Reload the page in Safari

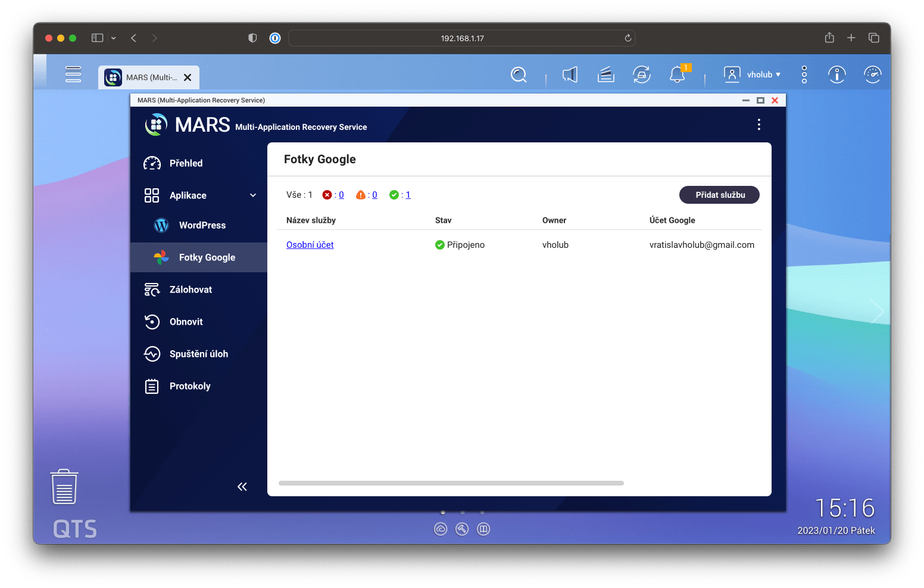tap(628, 38)
